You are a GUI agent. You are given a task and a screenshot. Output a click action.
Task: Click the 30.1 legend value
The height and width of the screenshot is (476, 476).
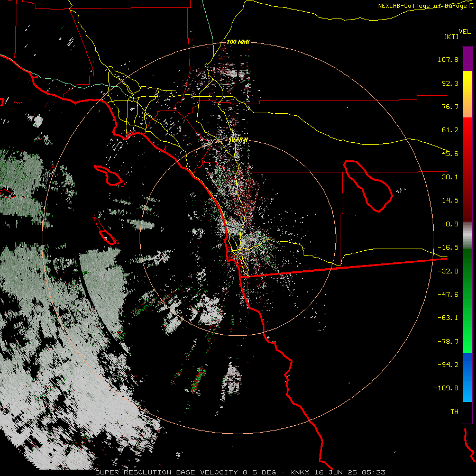click(x=450, y=177)
